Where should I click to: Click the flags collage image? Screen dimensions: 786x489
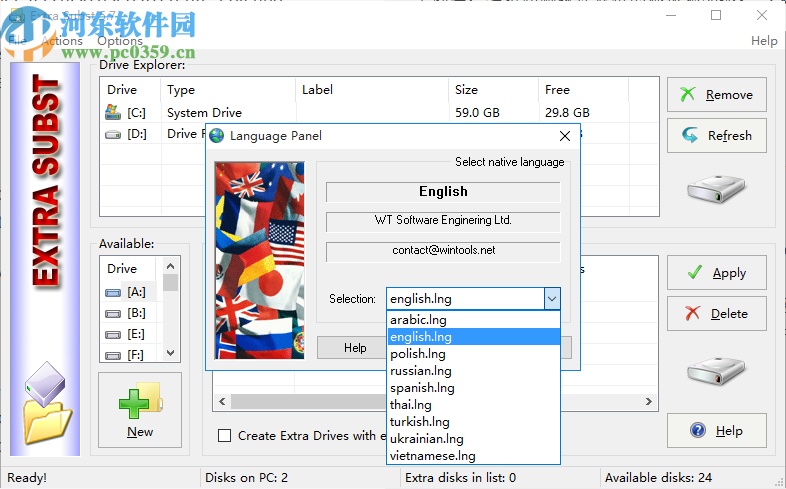tap(260, 260)
